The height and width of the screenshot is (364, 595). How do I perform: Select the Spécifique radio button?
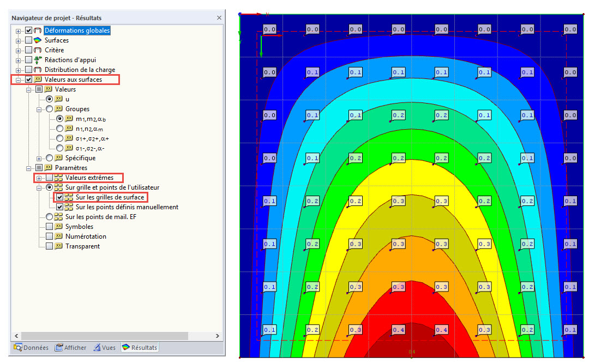click(49, 157)
